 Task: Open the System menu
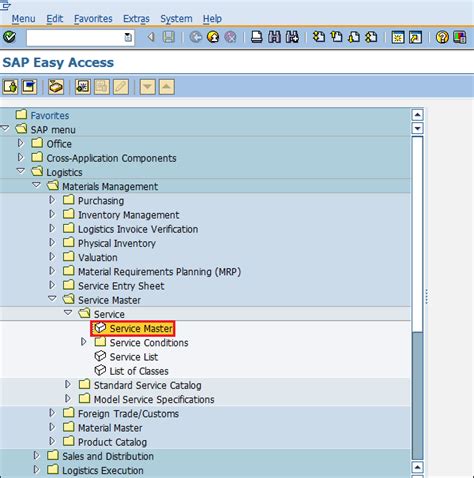(176, 19)
